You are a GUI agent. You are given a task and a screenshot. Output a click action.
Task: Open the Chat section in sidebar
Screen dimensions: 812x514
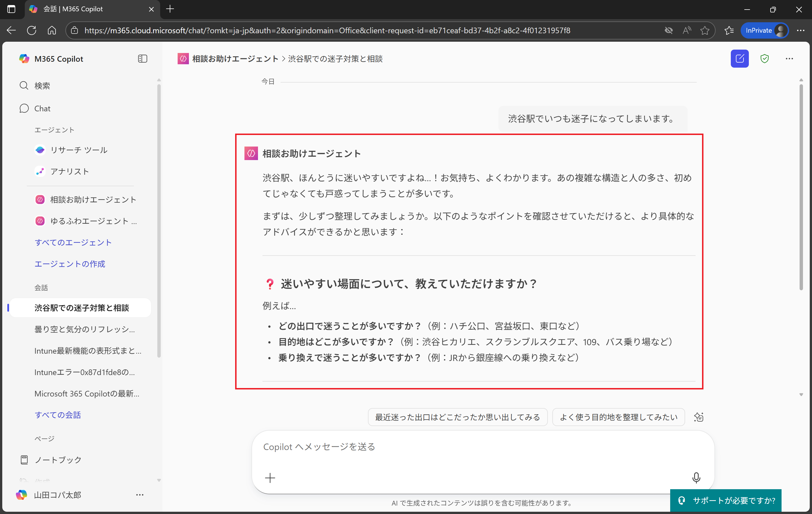(42, 108)
